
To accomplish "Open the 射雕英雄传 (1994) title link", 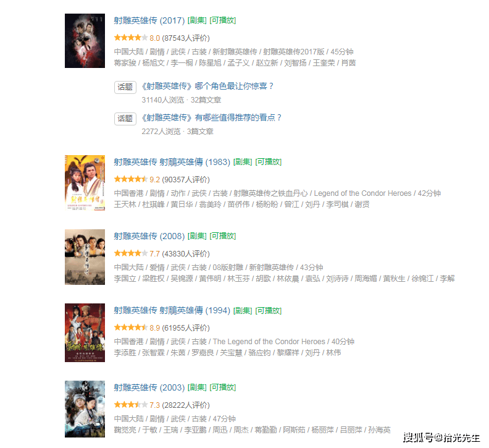I will coord(172,311).
